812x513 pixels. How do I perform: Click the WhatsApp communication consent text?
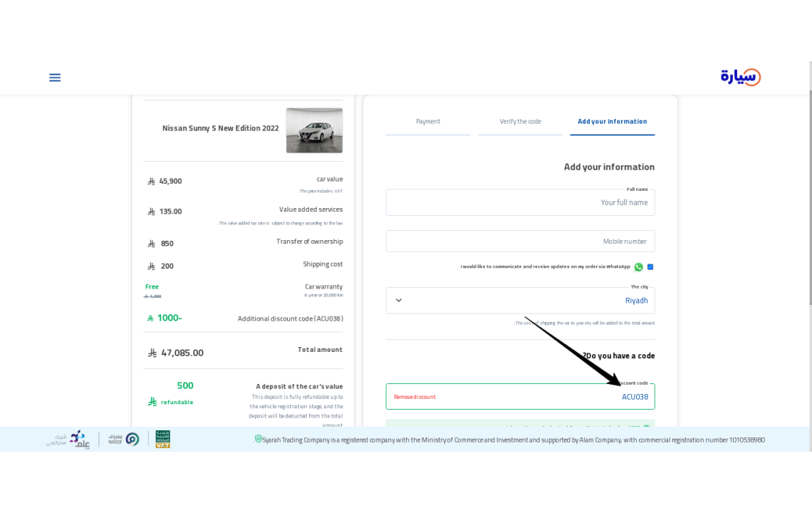click(x=546, y=267)
